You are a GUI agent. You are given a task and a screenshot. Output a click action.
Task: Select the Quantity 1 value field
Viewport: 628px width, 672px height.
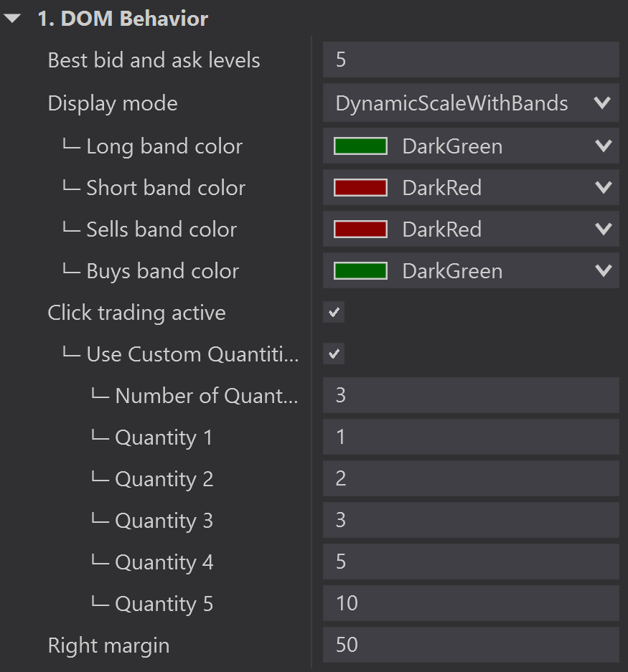pyautogui.click(x=470, y=437)
